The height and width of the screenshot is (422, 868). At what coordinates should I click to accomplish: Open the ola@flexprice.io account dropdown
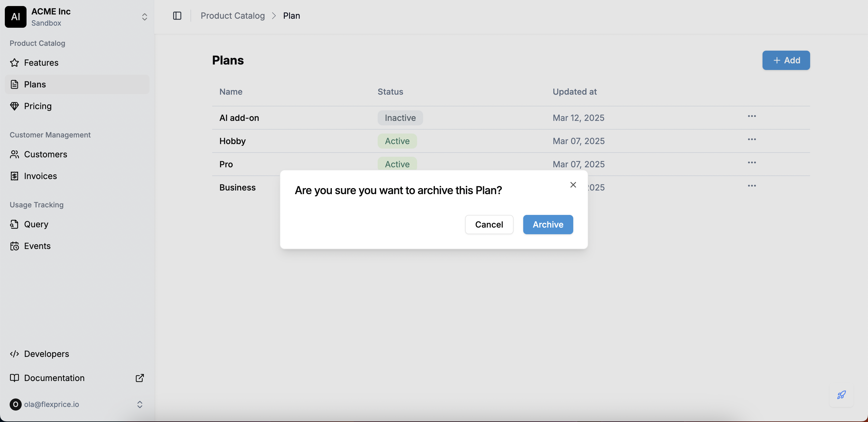pos(140,404)
